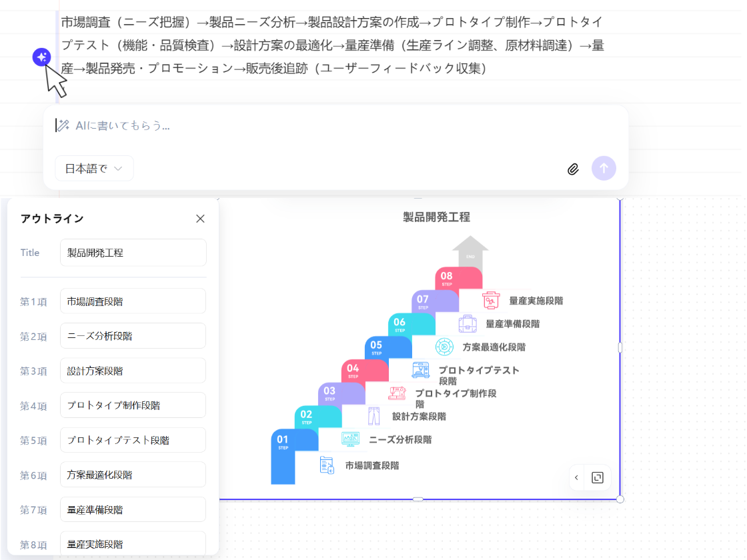Click the step 08 pink block
The width and height of the screenshot is (747, 560).
tap(458, 277)
